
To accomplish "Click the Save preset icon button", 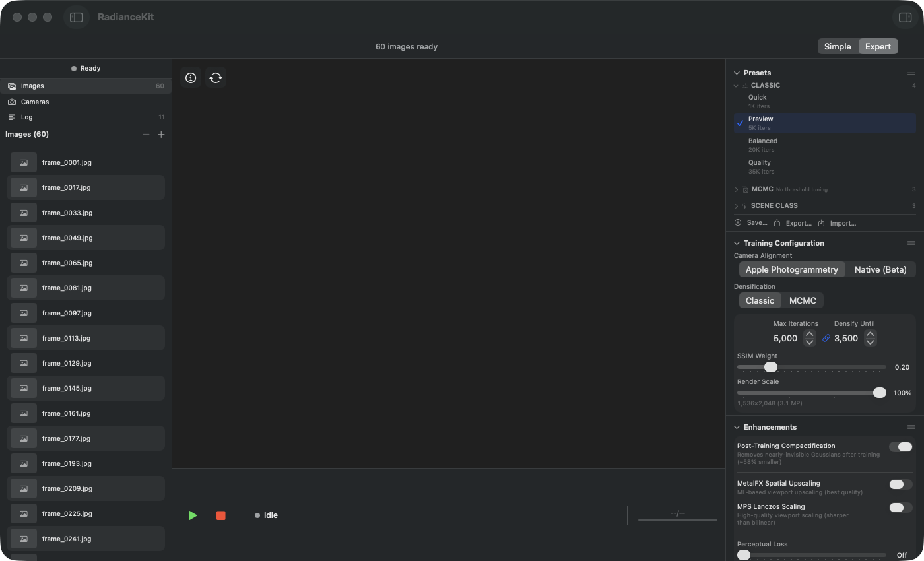I will (751, 223).
